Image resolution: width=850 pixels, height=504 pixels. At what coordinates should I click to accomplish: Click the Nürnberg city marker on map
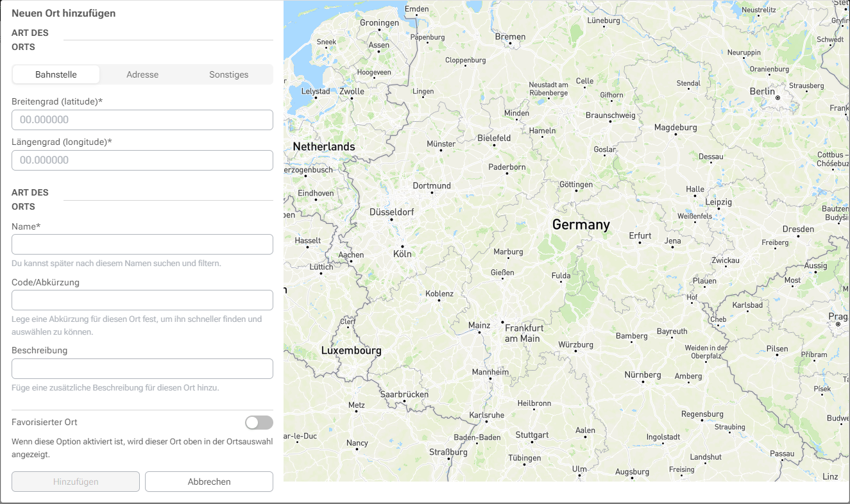[x=643, y=382]
